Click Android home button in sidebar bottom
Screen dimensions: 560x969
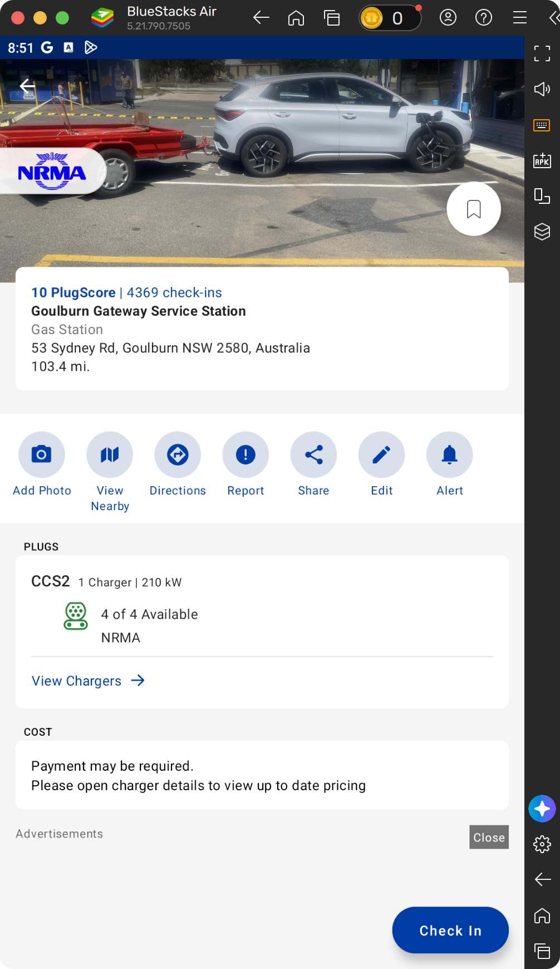pos(542,916)
